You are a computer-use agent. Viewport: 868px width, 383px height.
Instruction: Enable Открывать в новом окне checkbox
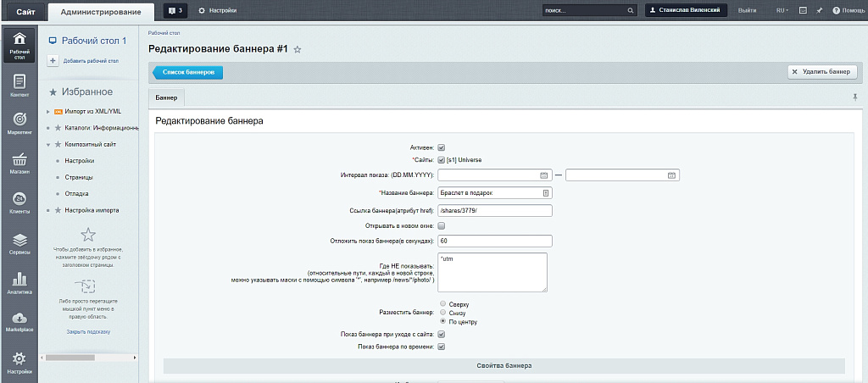(x=442, y=226)
